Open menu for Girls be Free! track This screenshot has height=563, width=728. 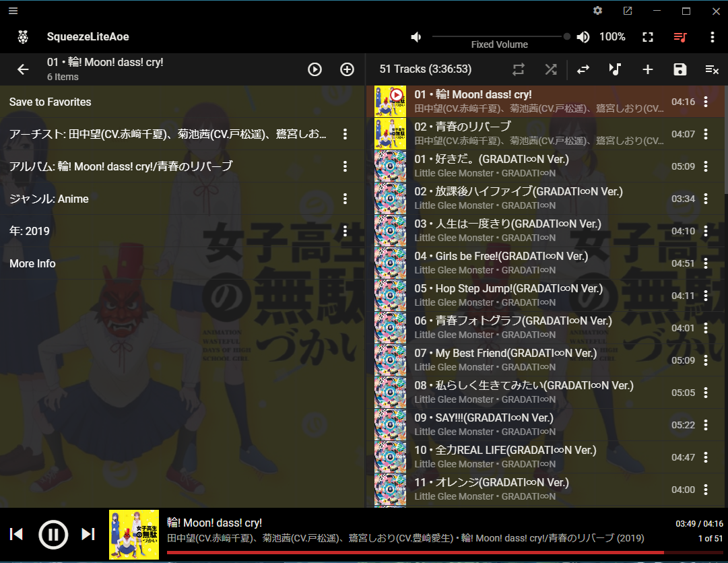click(x=706, y=263)
